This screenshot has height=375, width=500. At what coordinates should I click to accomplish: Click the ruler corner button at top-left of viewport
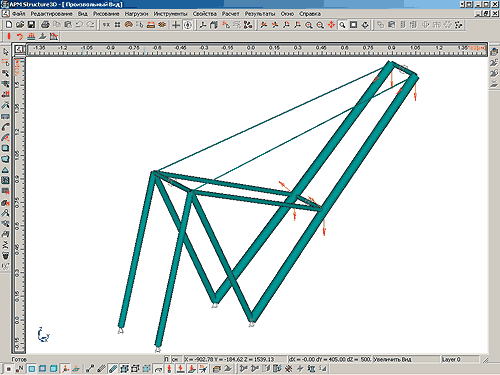point(19,49)
